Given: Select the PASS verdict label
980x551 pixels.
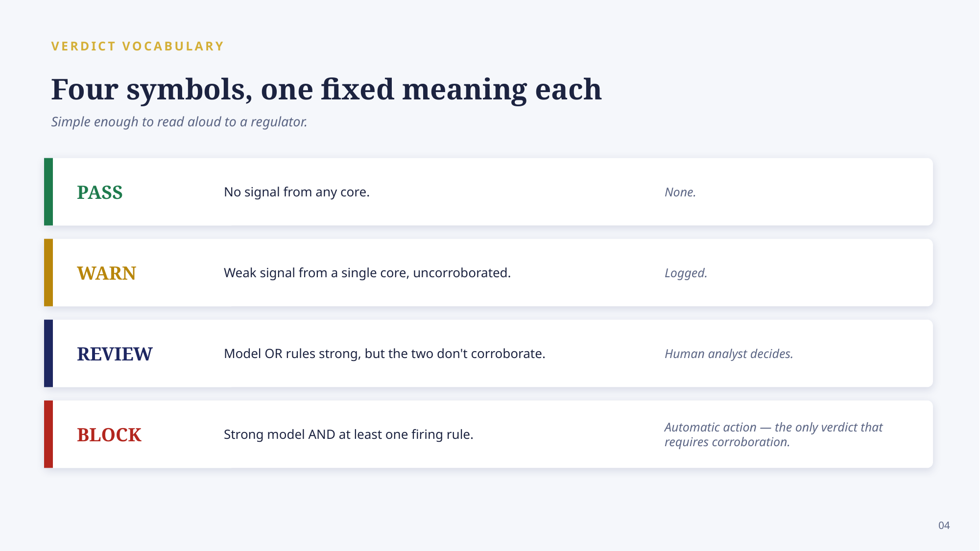Looking at the screenshot, I should (100, 192).
